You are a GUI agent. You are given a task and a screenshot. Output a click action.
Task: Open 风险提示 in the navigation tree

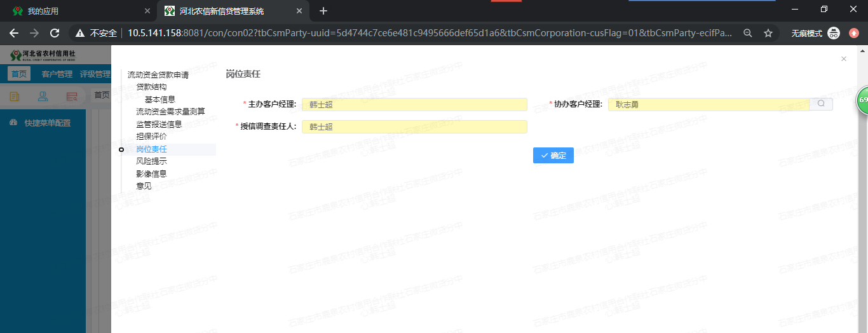[x=151, y=161]
